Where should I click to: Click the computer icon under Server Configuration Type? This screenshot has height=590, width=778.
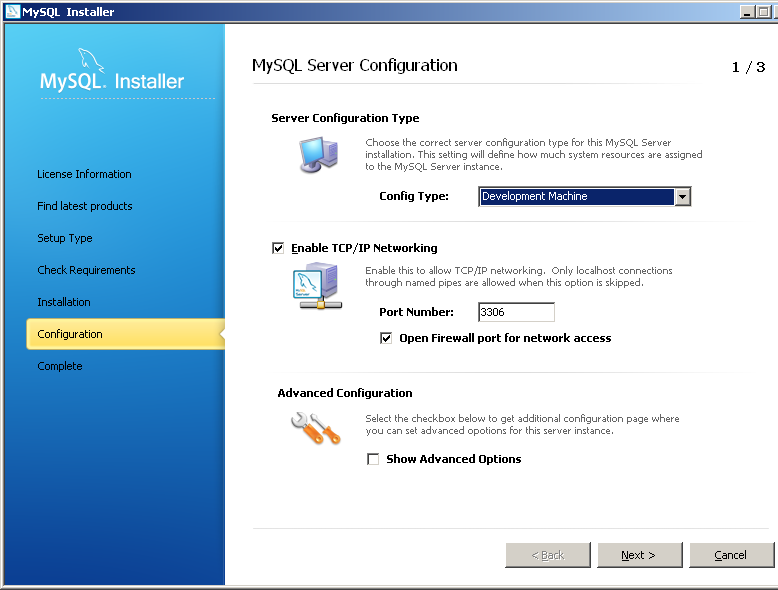coord(319,155)
